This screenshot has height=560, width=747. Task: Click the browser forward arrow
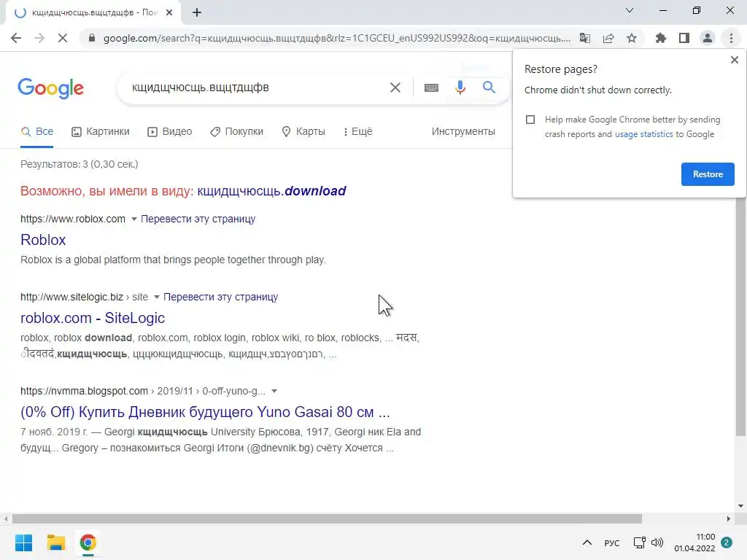(x=39, y=38)
